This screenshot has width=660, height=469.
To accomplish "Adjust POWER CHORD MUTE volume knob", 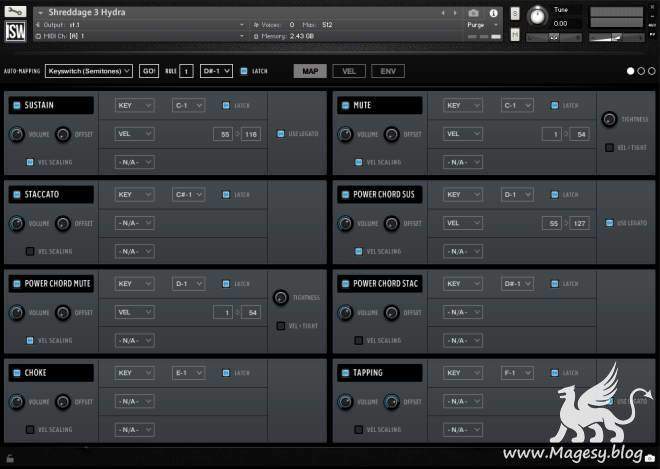I will coord(16,313).
